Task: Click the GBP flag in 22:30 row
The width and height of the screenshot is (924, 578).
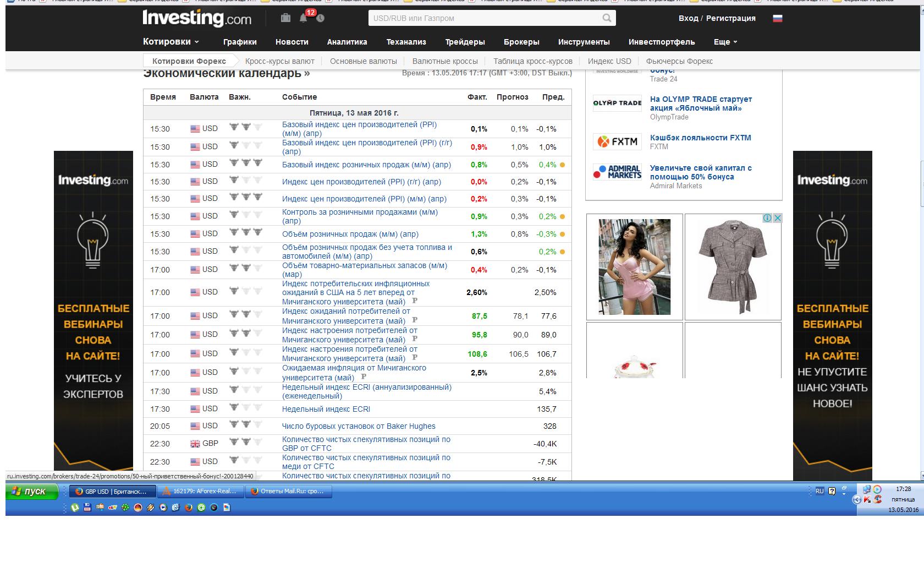Action: coord(195,443)
